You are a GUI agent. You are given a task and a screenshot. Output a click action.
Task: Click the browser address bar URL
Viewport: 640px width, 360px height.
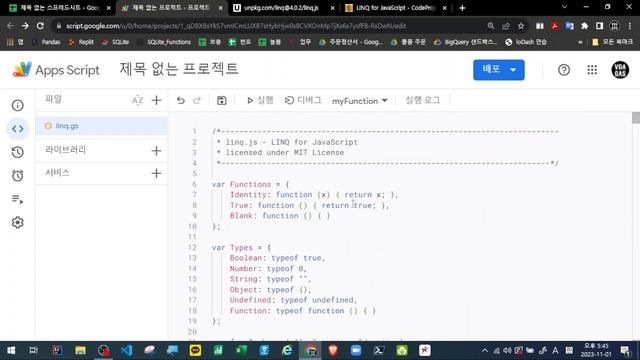pos(236,26)
